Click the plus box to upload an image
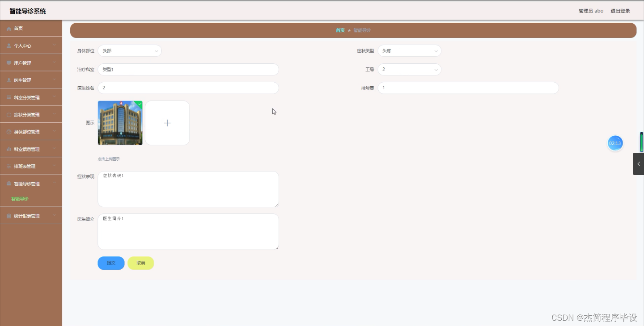This screenshot has width=644, height=326. pyautogui.click(x=167, y=123)
